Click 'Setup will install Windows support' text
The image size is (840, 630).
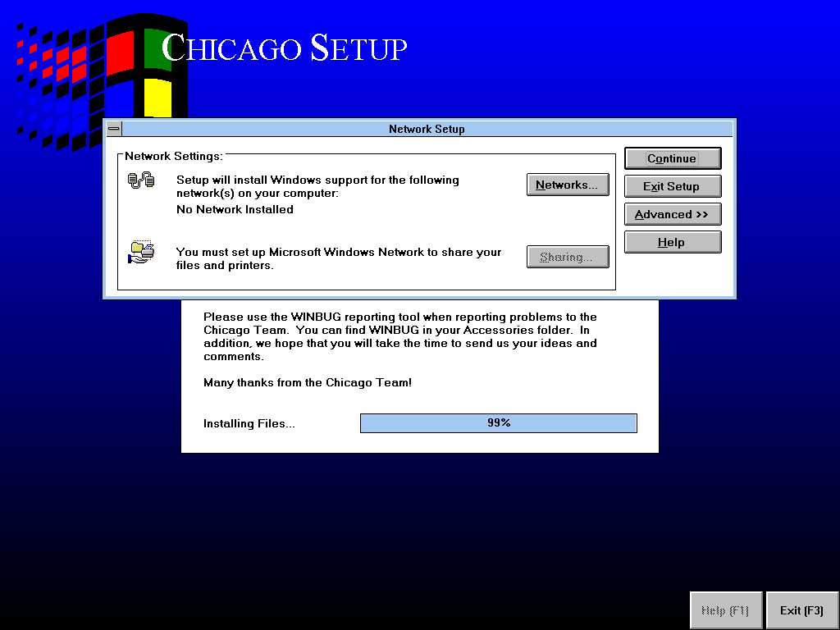click(317, 186)
